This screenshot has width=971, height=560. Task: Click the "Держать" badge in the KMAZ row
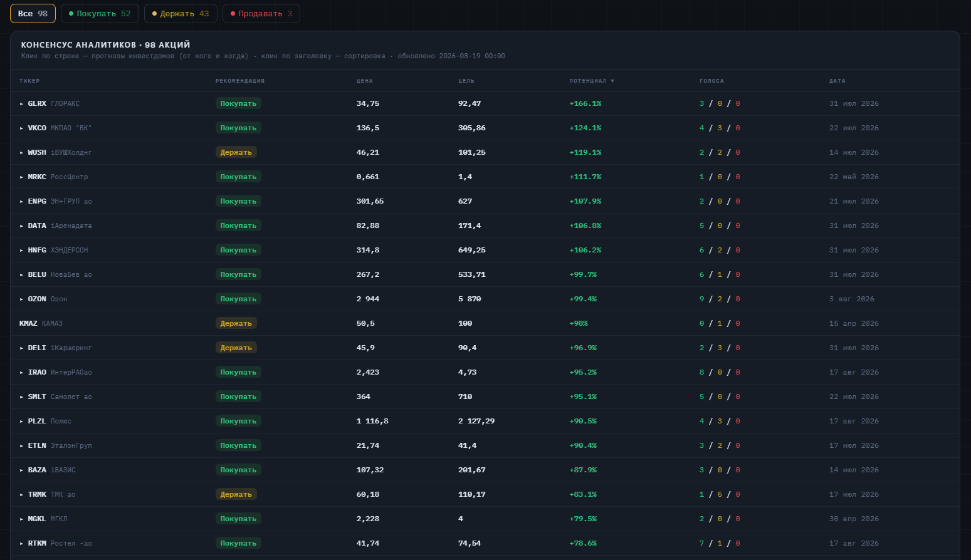click(x=236, y=323)
